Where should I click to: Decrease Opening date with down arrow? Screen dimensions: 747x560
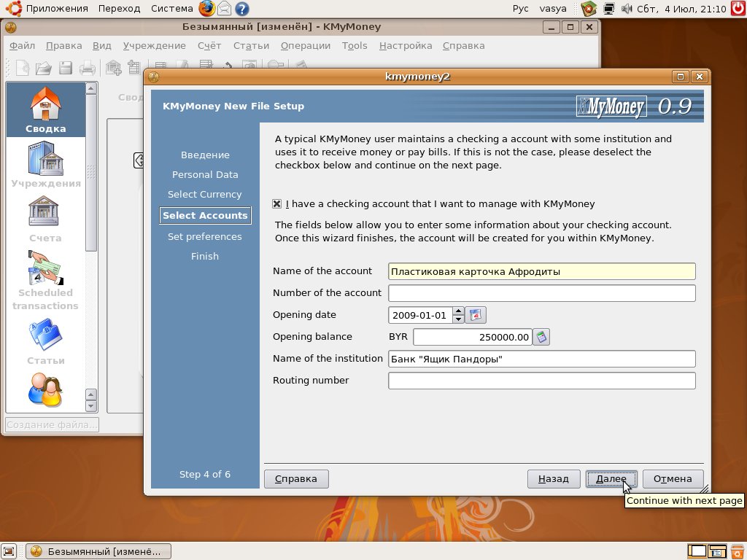[458, 319]
